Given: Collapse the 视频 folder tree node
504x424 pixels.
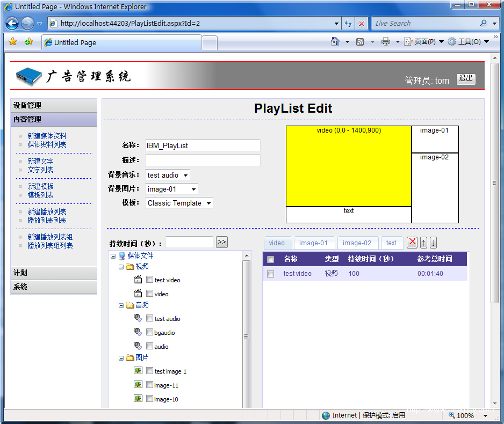Looking at the screenshot, I should tap(121, 267).
